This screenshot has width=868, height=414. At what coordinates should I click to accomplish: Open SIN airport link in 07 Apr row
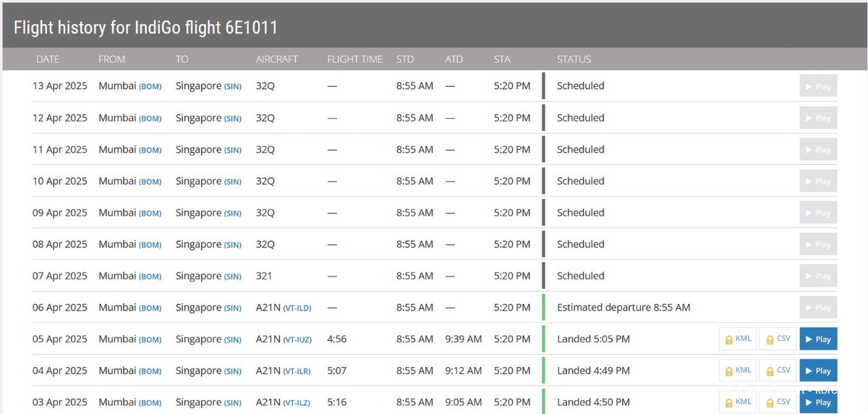pyautogui.click(x=232, y=276)
